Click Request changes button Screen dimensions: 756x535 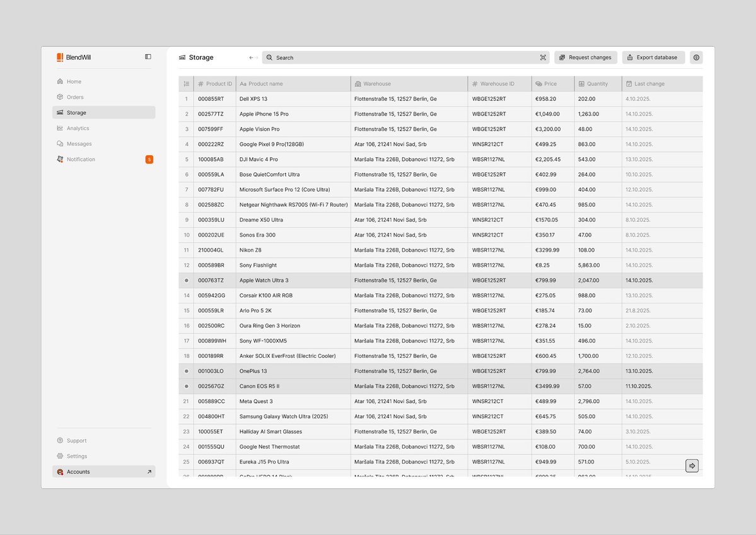585,57
